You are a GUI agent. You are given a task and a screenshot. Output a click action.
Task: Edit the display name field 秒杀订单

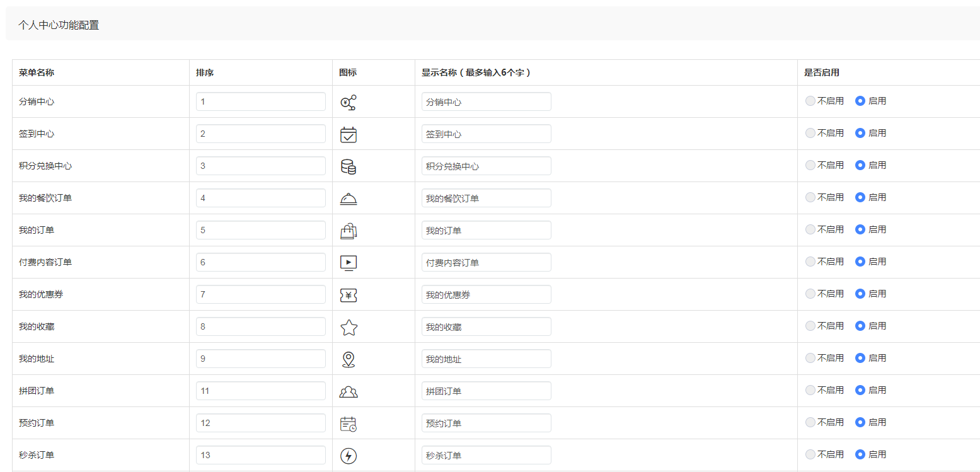[x=487, y=455]
